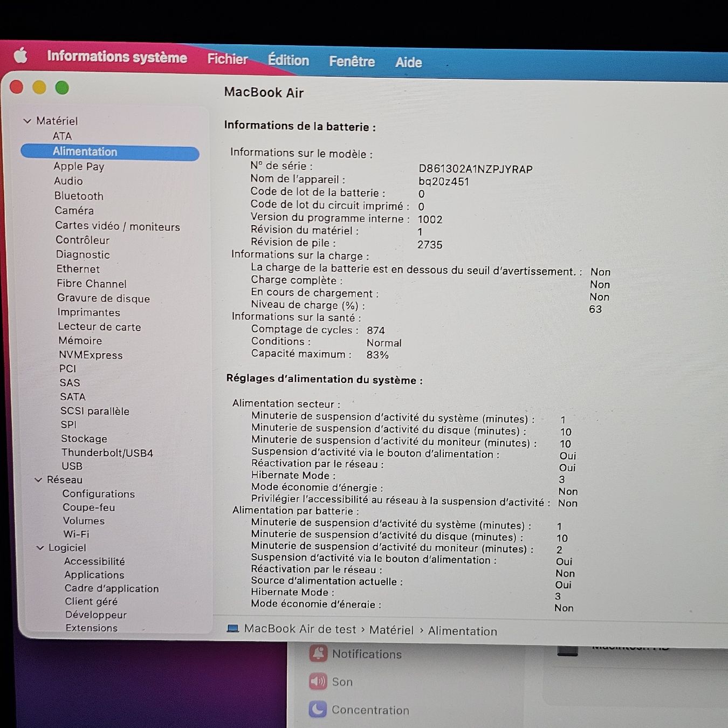Select Imprimantes in the sidebar
Screen dimensions: 728x728
pyautogui.click(x=89, y=312)
